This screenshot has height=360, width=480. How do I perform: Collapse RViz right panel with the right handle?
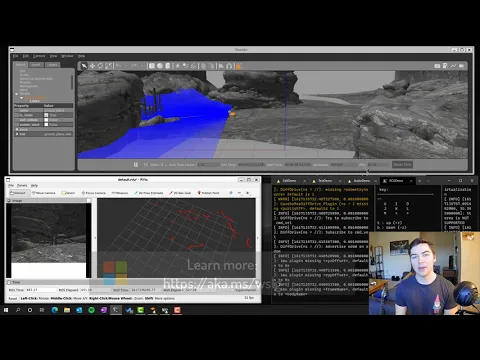pyautogui.click(x=257, y=238)
